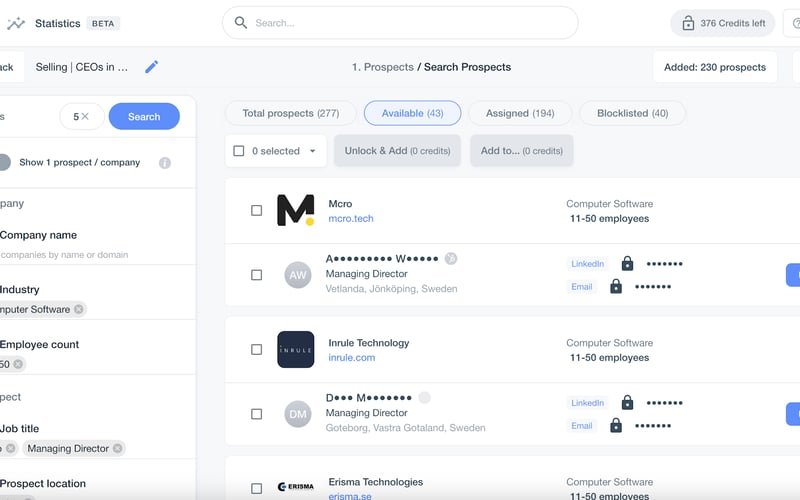Check the Mcro company checkbox
The height and width of the screenshot is (500, 800).
point(257,210)
